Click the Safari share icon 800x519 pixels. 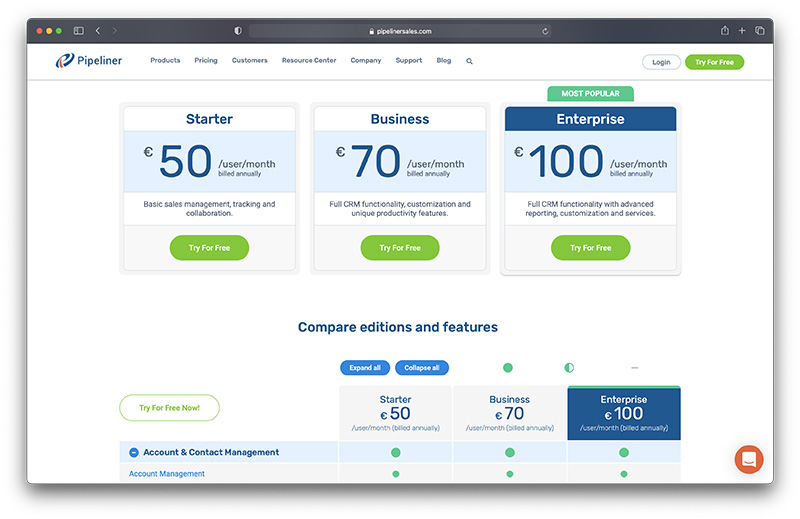(725, 31)
